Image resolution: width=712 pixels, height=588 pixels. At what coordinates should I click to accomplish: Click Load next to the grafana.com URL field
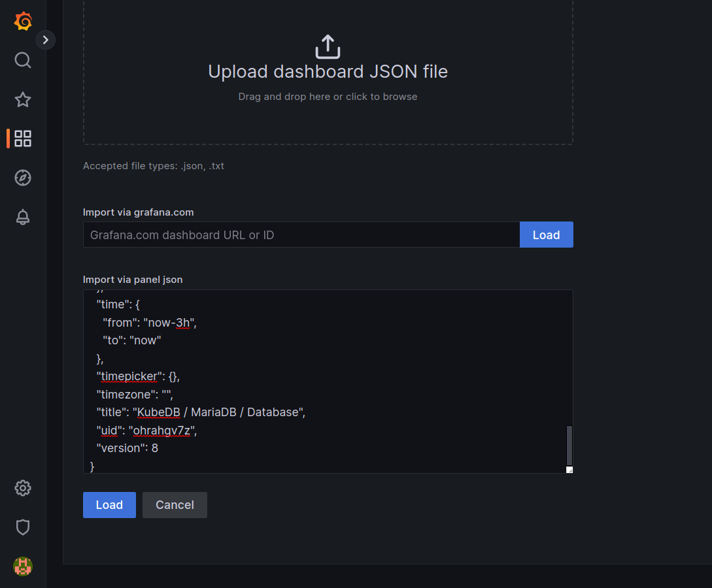547,235
